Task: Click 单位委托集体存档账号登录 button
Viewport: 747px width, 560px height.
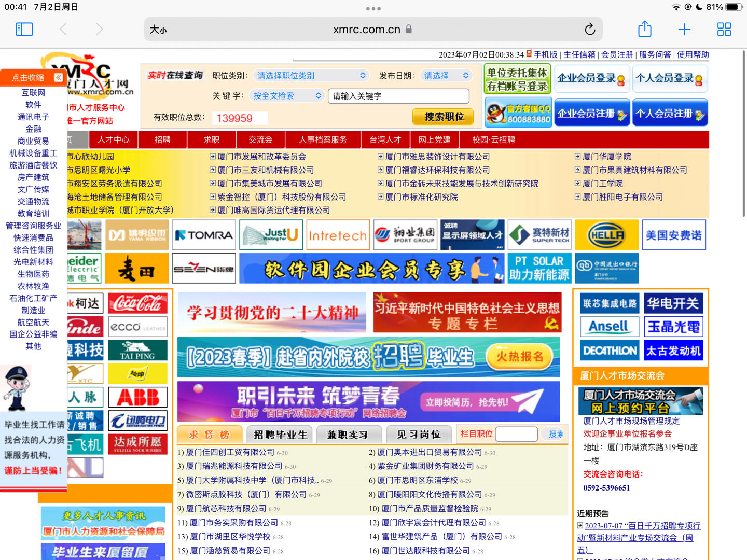Action: point(517,79)
